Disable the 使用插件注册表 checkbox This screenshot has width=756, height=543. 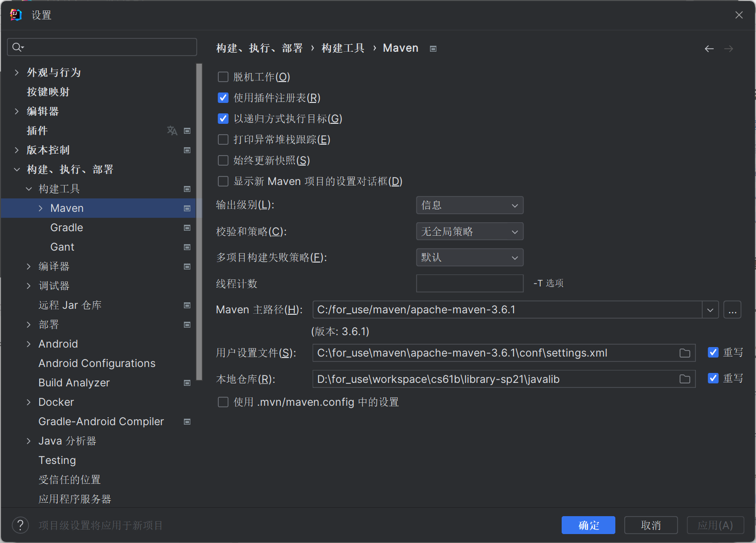(223, 97)
